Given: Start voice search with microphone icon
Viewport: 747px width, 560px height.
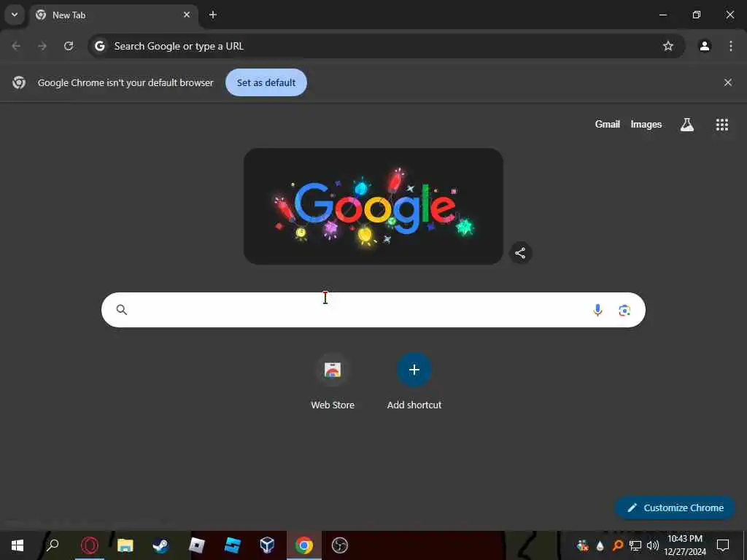Looking at the screenshot, I should point(597,311).
